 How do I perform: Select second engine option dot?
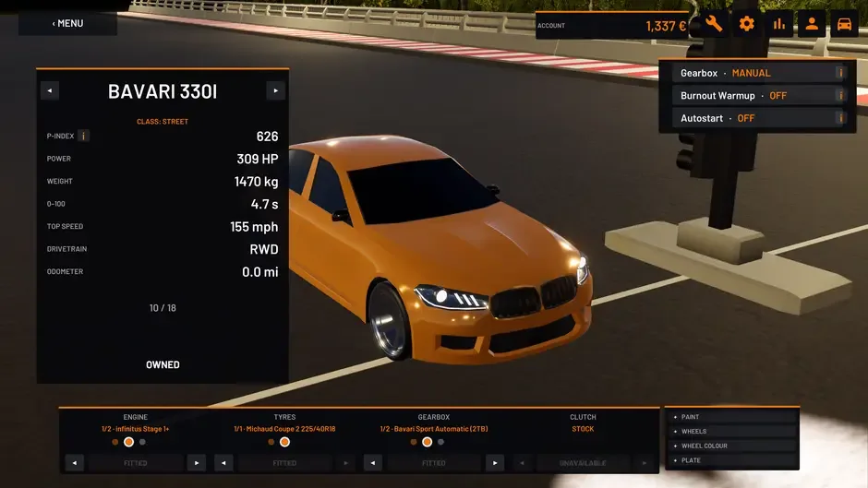pos(129,442)
